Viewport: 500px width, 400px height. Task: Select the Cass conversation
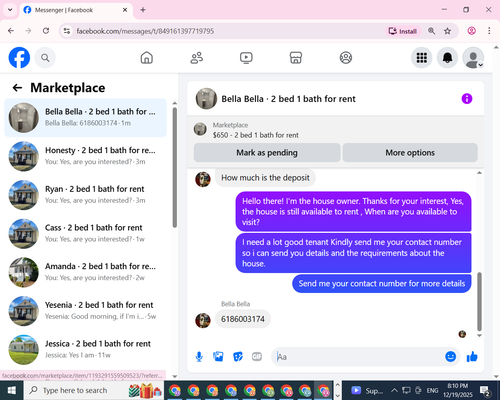tap(85, 233)
